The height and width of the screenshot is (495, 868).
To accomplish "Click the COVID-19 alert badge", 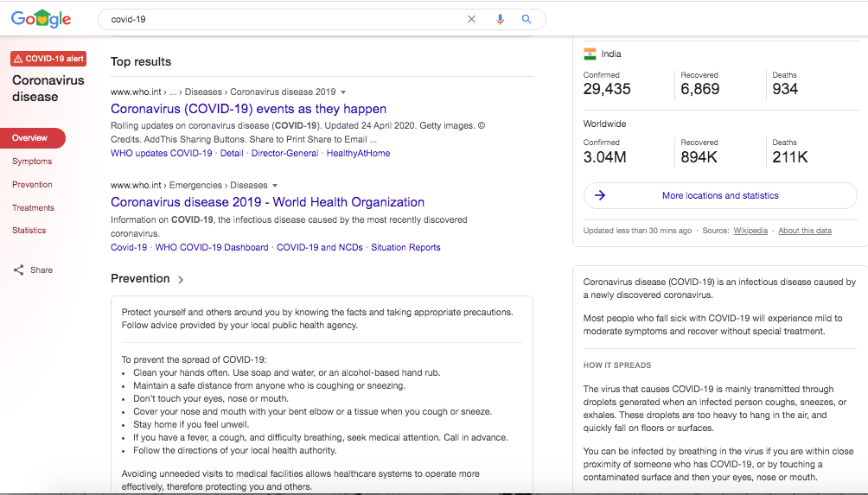I will (x=48, y=59).
